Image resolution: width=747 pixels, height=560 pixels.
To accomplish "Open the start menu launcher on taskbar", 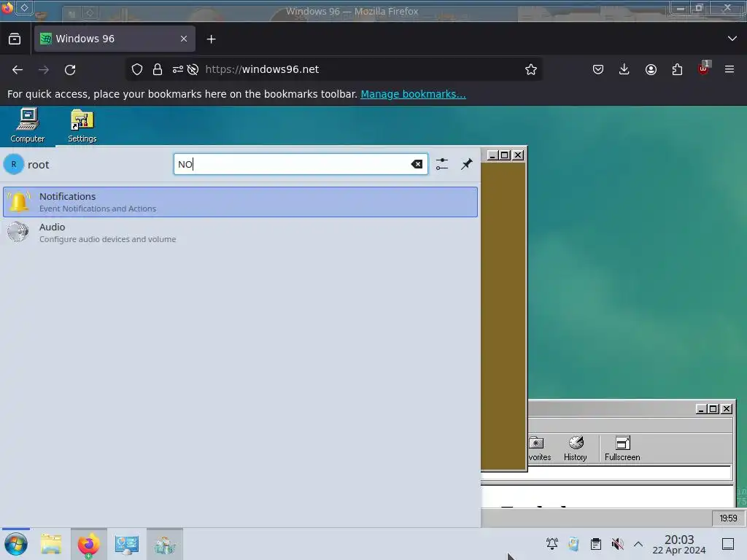I will 16,544.
